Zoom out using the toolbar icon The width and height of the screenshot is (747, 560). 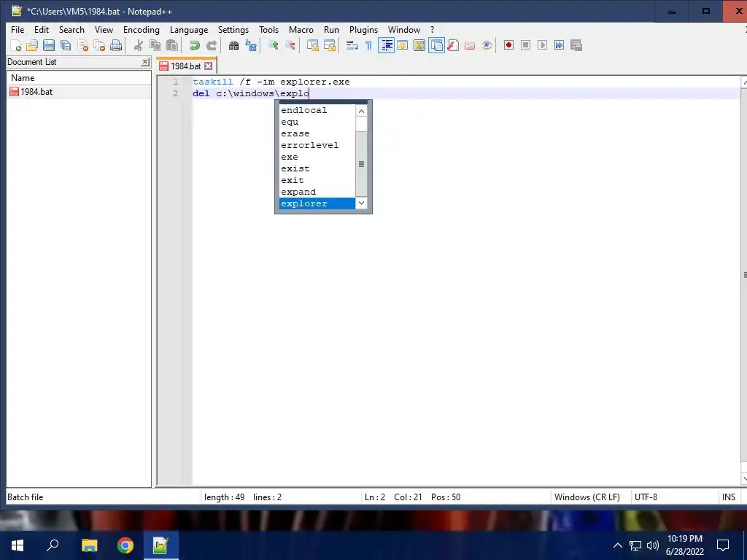pos(290,45)
